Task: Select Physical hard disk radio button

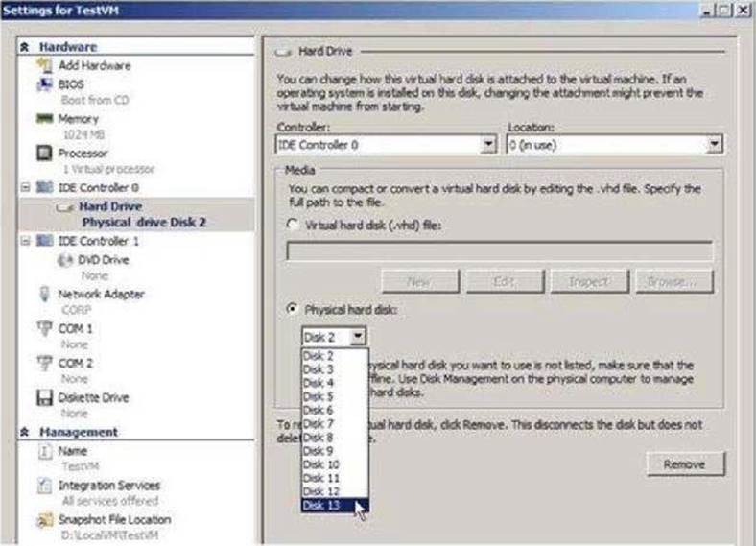Action: (292, 309)
